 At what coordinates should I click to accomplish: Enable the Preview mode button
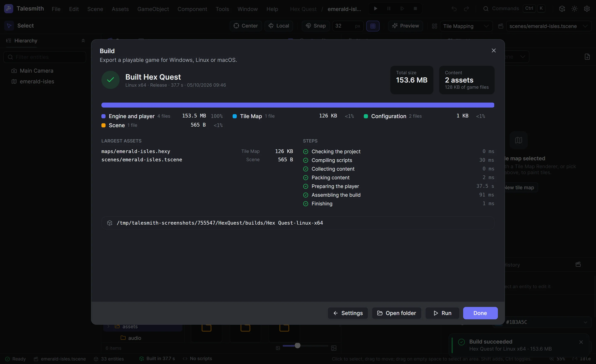tap(405, 26)
